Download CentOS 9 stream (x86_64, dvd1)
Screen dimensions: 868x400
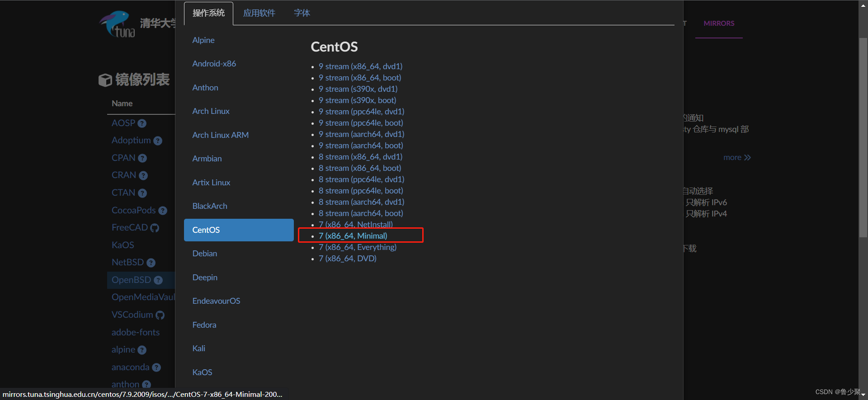pyautogui.click(x=360, y=66)
